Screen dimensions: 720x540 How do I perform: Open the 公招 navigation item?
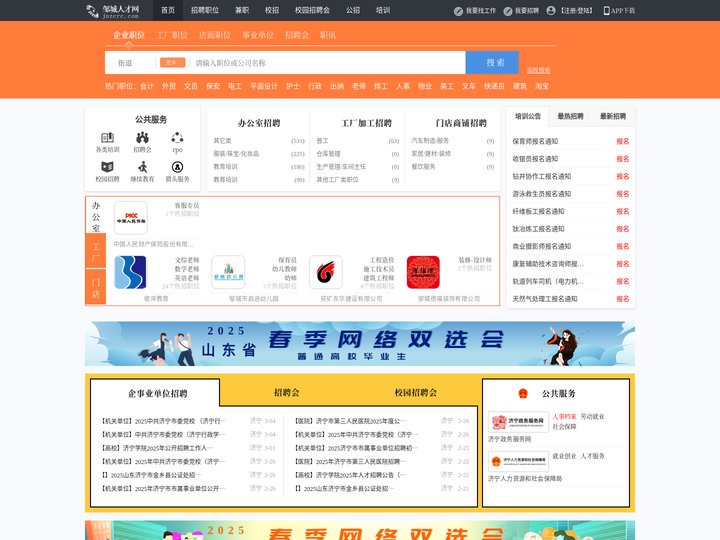pyautogui.click(x=353, y=10)
